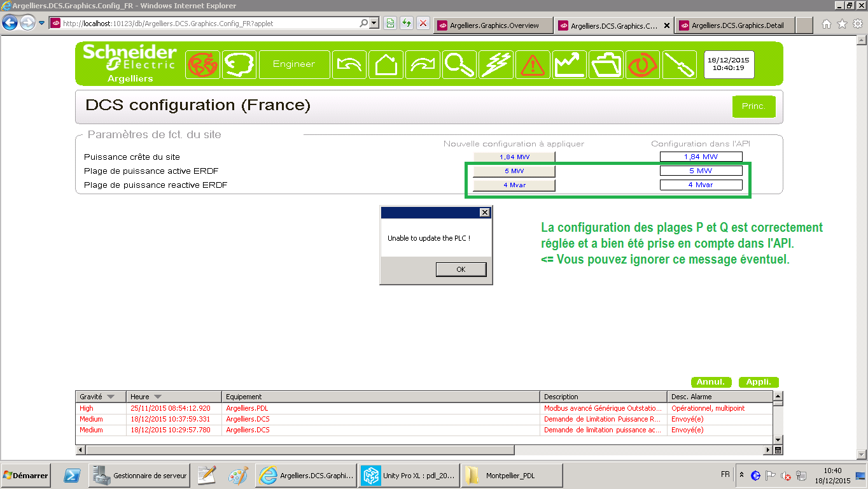868x489 pixels.
Task: Open Unity Pro XL from taskbar
Action: 409,476
